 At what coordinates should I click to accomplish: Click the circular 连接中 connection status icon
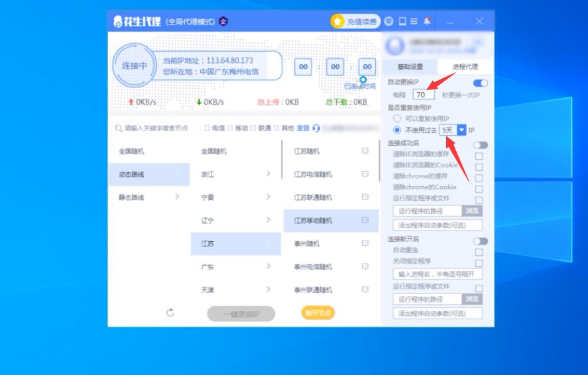(x=134, y=66)
